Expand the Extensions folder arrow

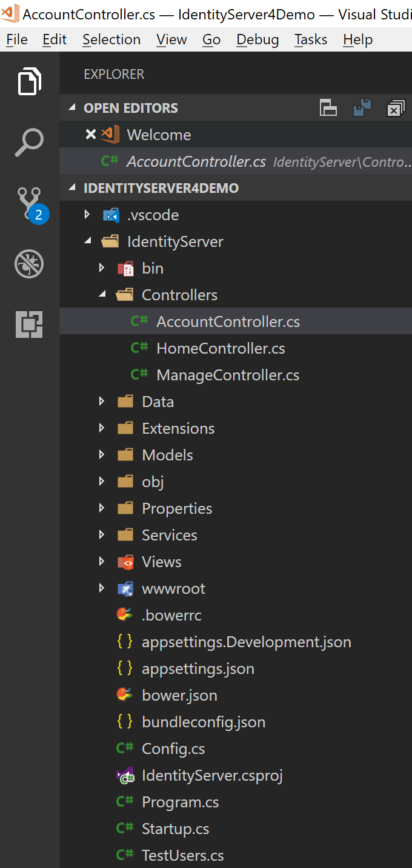tap(102, 428)
